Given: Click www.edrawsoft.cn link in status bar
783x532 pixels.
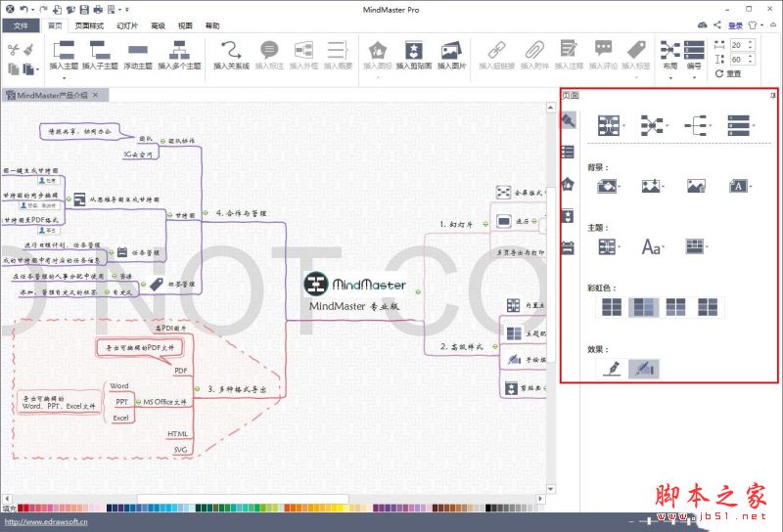Looking at the screenshot, I should click(46, 522).
